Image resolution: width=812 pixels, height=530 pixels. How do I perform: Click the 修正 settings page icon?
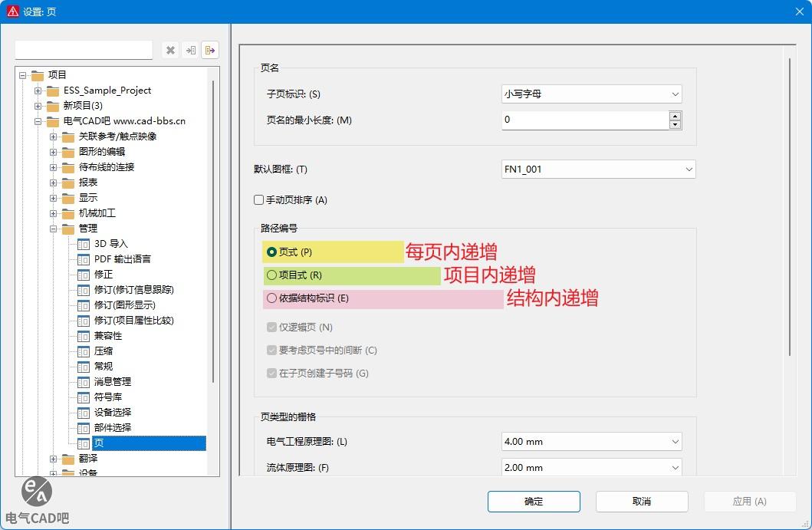pyautogui.click(x=84, y=275)
